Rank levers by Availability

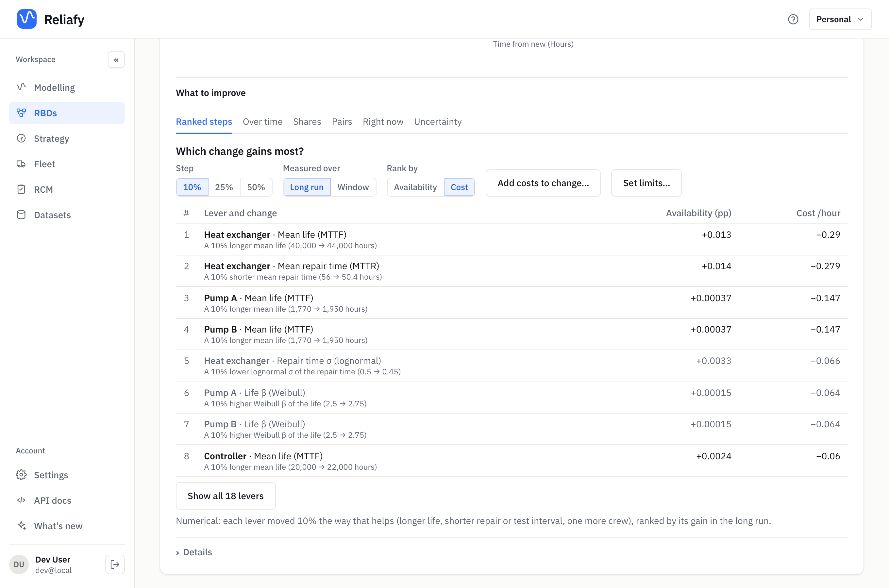tap(415, 187)
